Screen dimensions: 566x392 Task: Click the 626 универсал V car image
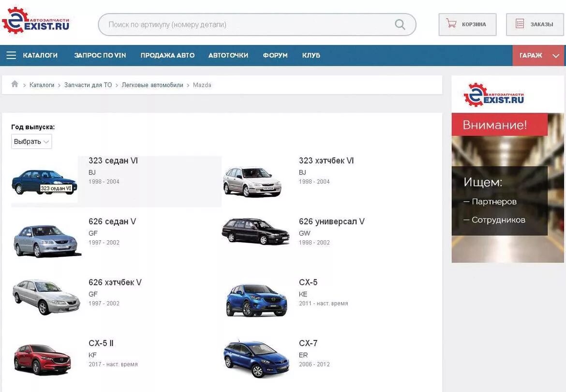coord(255,231)
